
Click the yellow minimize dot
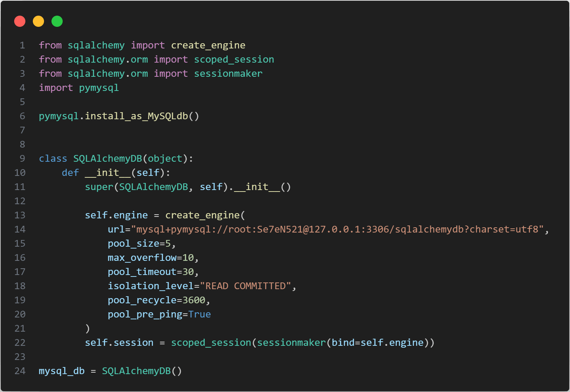38,21
